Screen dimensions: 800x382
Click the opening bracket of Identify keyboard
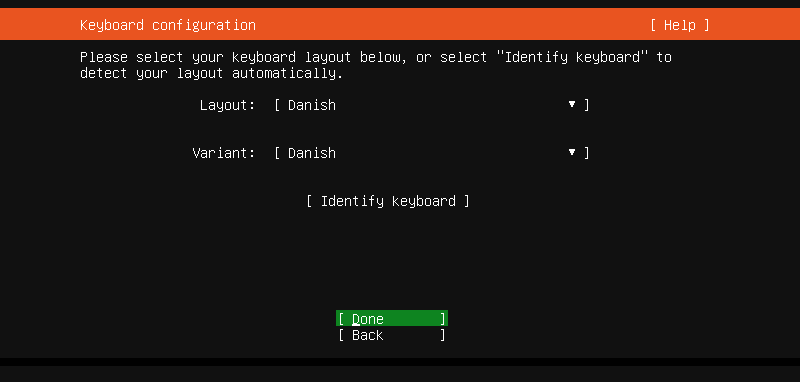pyautogui.click(x=309, y=201)
